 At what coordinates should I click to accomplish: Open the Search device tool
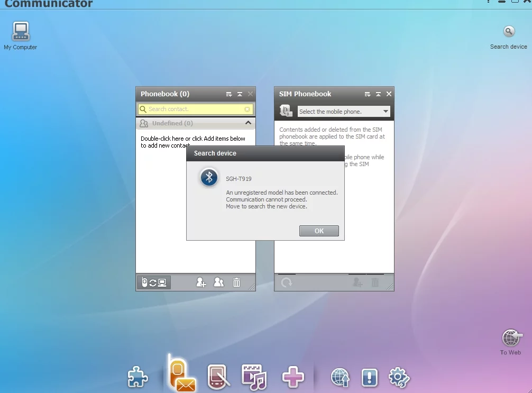click(x=509, y=32)
